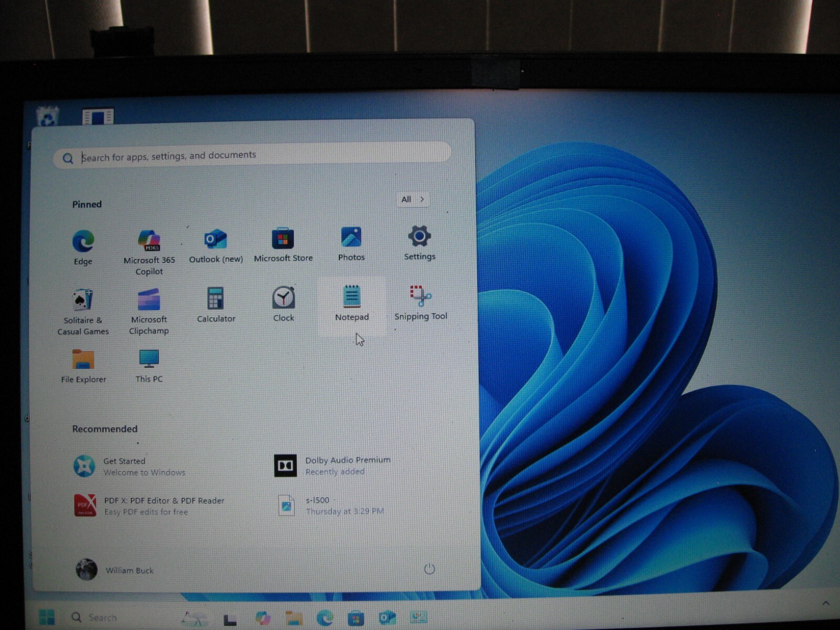This screenshot has height=630, width=840.
Task: Launch the Photos app
Action: pyautogui.click(x=351, y=244)
